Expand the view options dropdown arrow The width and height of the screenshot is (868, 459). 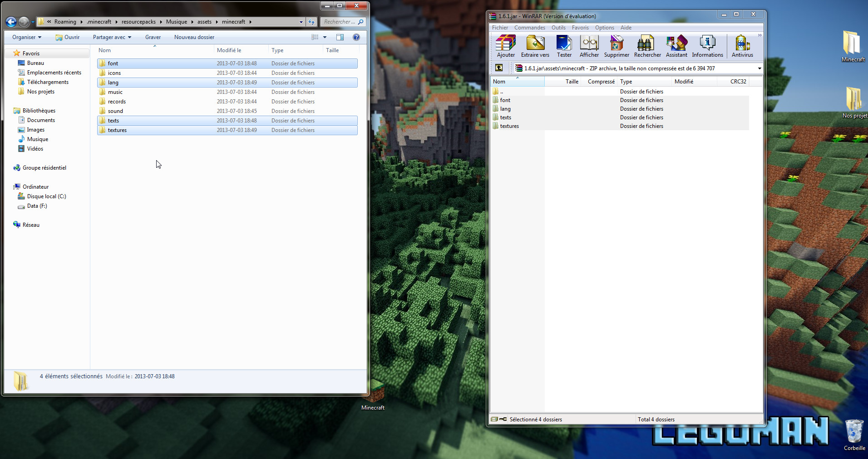pos(325,37)
